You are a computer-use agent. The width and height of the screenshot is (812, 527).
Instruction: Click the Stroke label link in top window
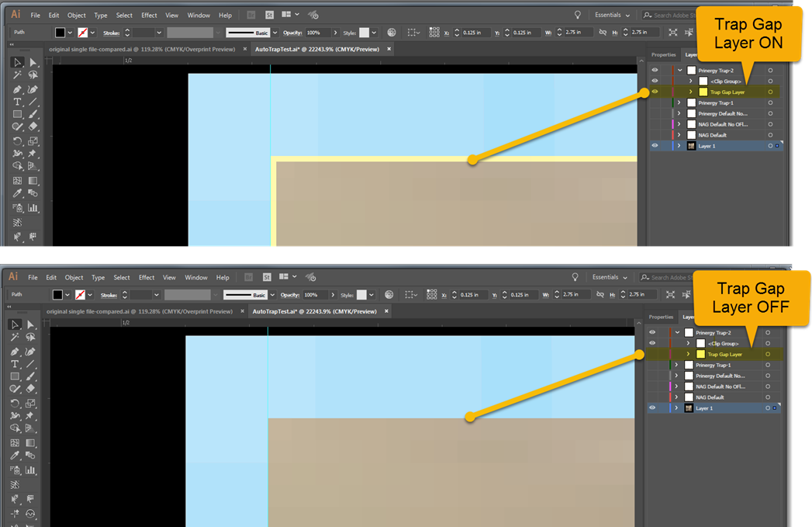pos(109,33)
